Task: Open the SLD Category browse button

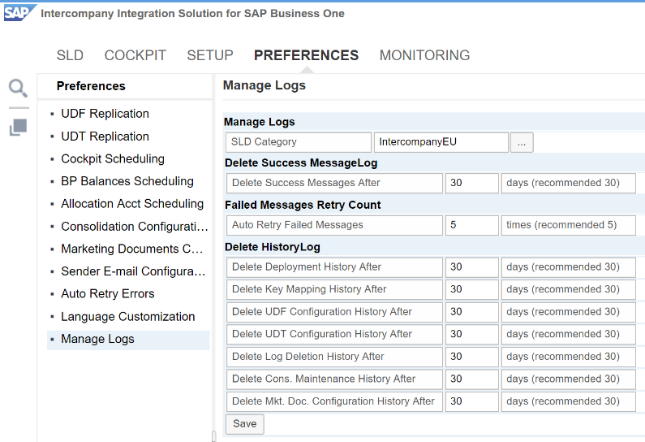Action: (523, 142)
